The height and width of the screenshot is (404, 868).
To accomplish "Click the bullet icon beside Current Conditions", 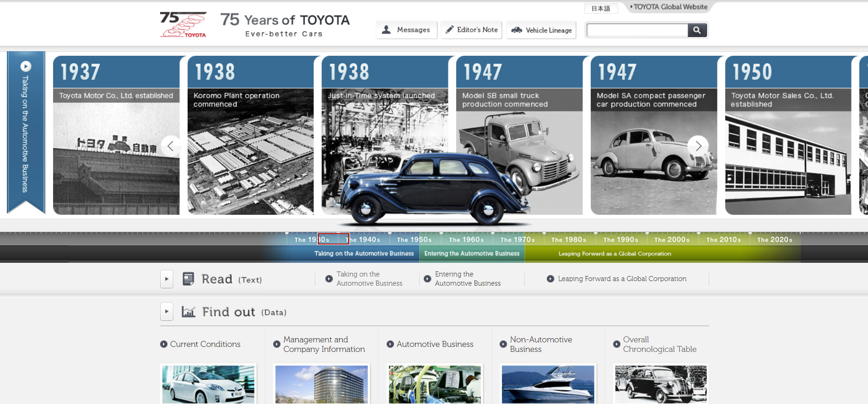I will click(x=164, y=344).
